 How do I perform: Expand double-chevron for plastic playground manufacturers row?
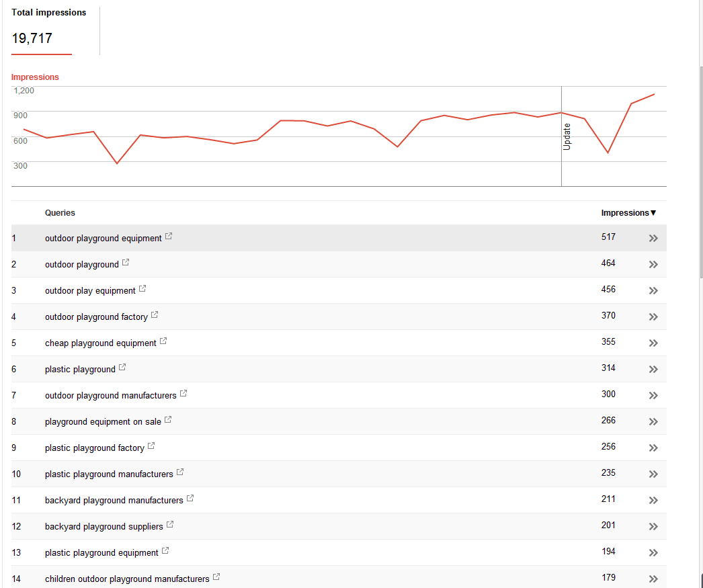pos(653,474)
